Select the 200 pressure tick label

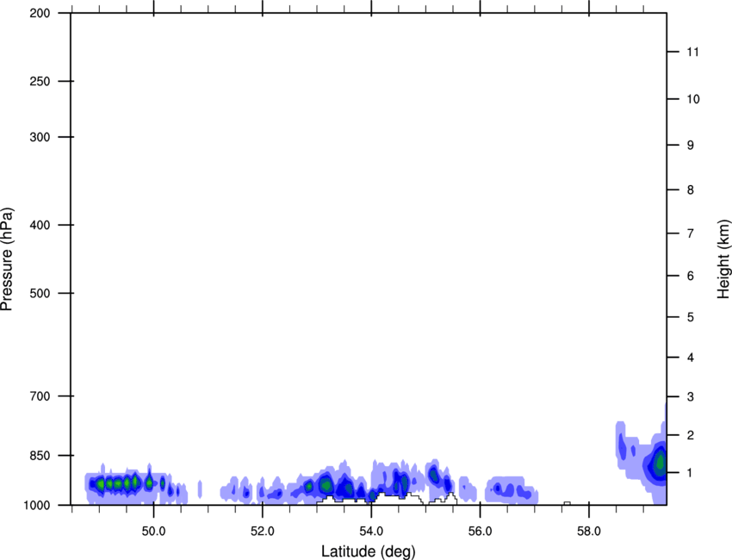40,13
